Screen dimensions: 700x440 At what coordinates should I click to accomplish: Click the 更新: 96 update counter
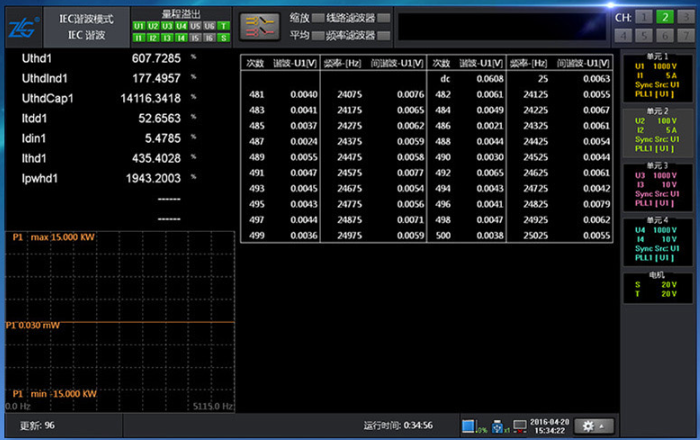(37, 426)
